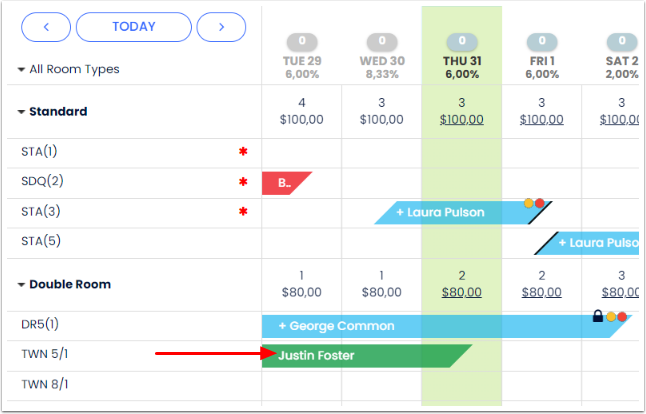This screenshot has width=646, height=414.
Task: Jump to TODAY in the calendar
Action: (134, 27)
